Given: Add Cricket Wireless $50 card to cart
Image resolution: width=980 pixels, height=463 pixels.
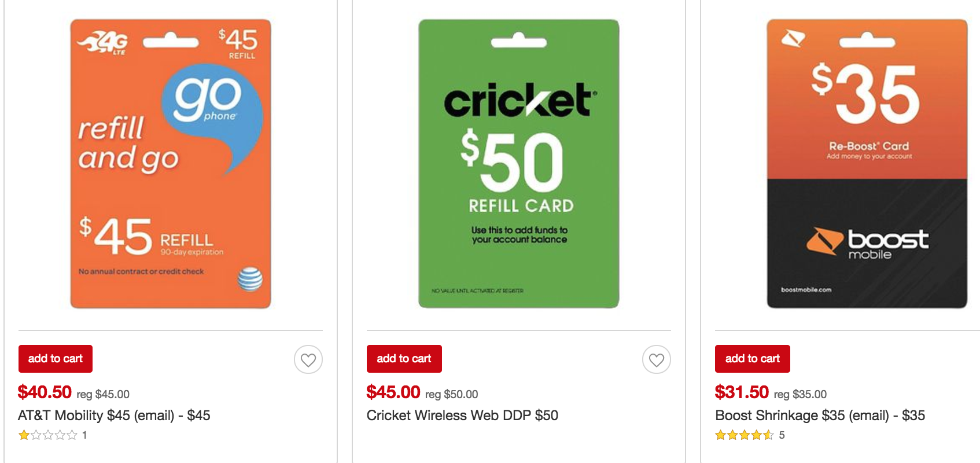Looking at the screenshot, I should click(404, 359).
